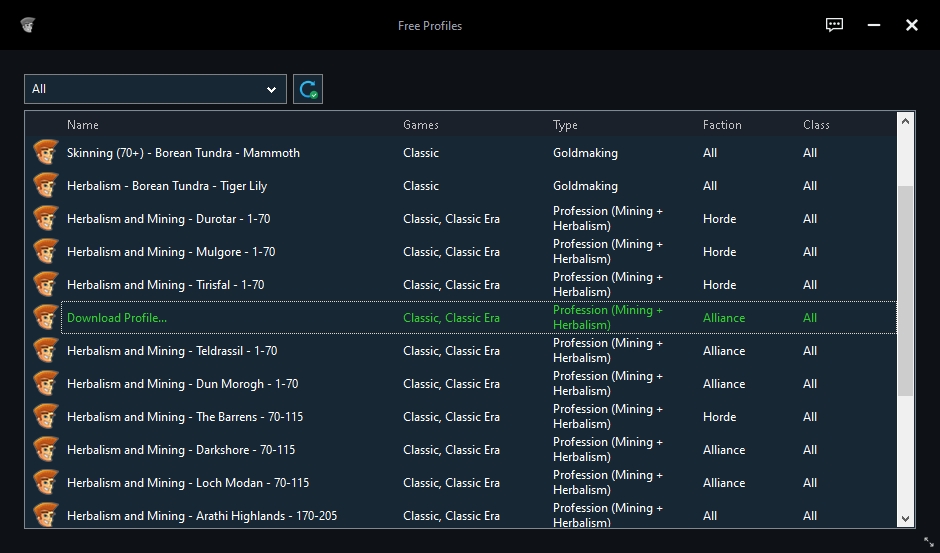
Task: Select Herbalism and Mining Mulgore 1-70 row
Action: (171, 252)
